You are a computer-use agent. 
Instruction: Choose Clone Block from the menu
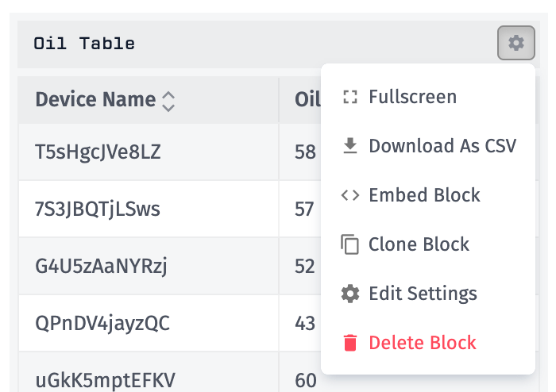(x=419, y=244)
